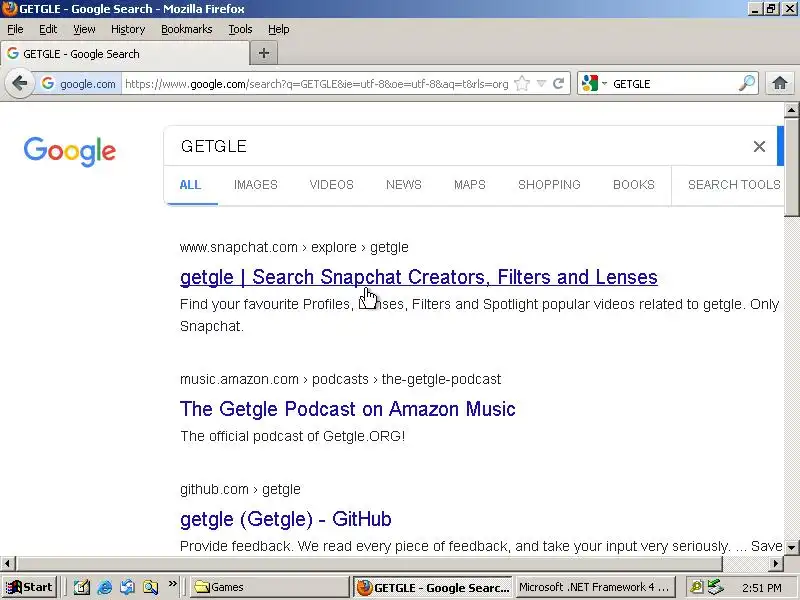Click the vertical scrollbar down arrow
The width and height of the screenshot is (800, 600).
pyautogui.click(x=791, y=547)
